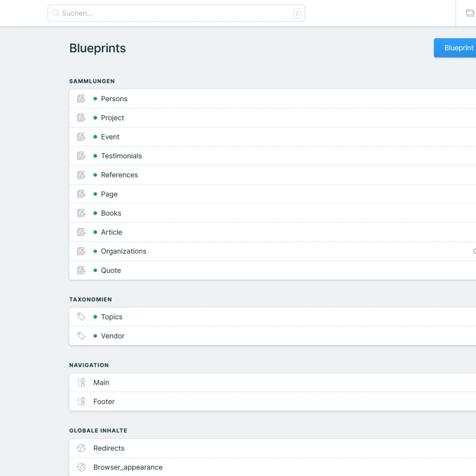The width and height of the screenshot is (476, 476).
Task: Open the Books blueprint
Action: click(x=111, y=213)
